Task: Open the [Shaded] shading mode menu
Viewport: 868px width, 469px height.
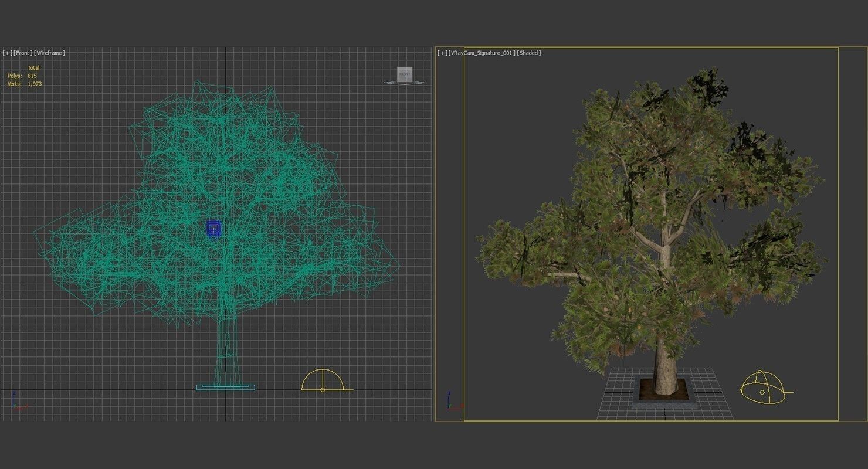Action: [528, 53]
